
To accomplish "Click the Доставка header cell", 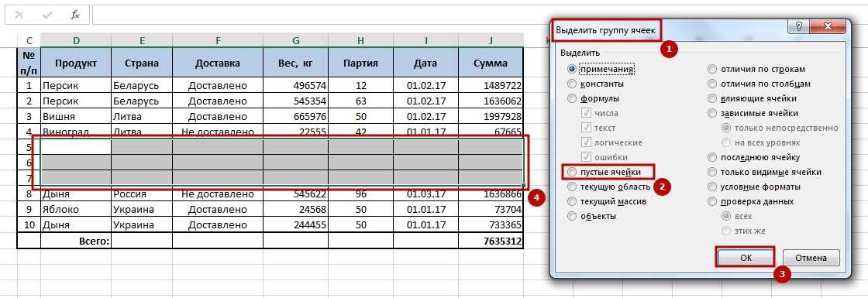I will (x=218, y=63).
